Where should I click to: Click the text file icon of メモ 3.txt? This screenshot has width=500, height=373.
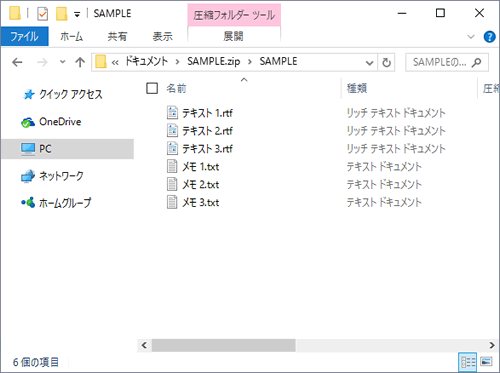coord(172,202)
